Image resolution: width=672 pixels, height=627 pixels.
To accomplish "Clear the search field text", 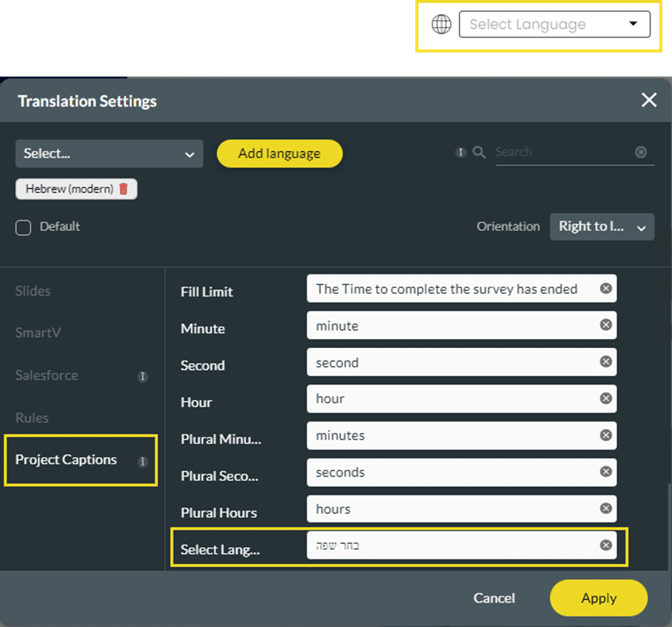I will point(641,152).
